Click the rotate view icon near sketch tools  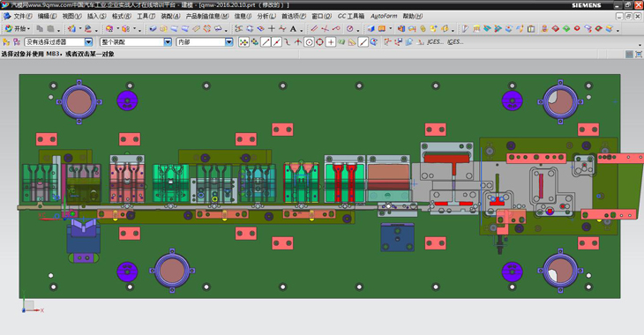250,29
